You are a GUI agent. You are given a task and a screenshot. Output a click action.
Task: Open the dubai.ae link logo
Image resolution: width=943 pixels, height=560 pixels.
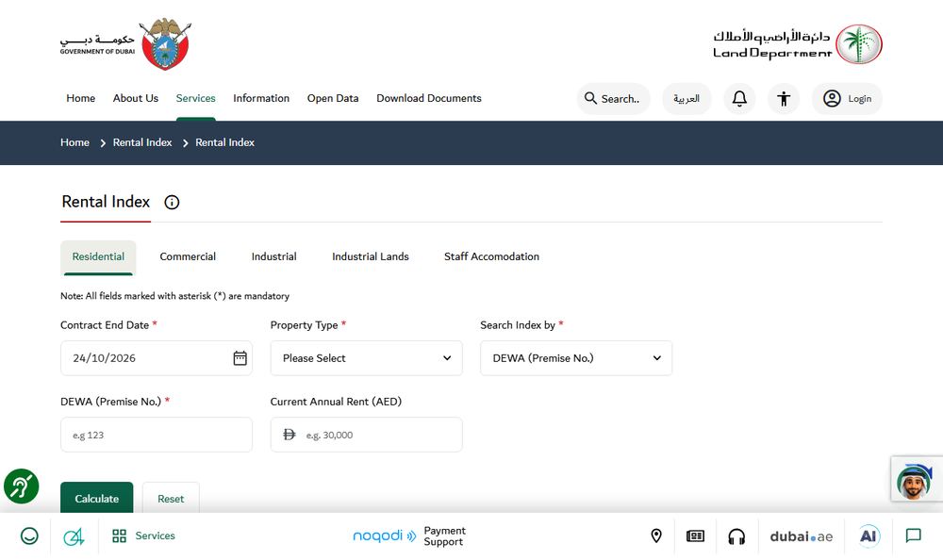pos(801,535)
